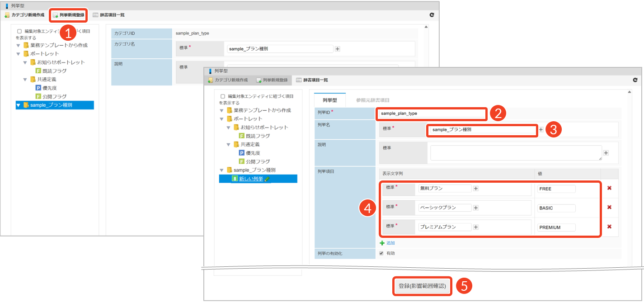The height and width of the screenshot is (303, 644).
Task: Click plus icon next to 無料プラン field
Action: click(x=476, y=189)
